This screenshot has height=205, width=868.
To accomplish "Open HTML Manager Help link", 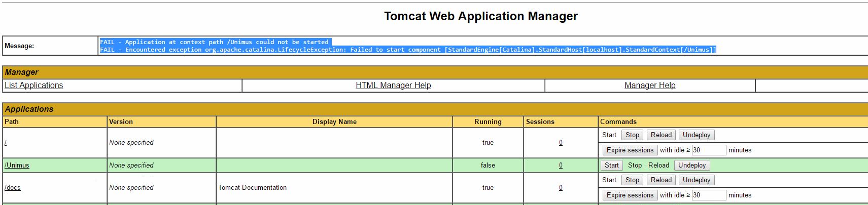I will tap(393, 86).
